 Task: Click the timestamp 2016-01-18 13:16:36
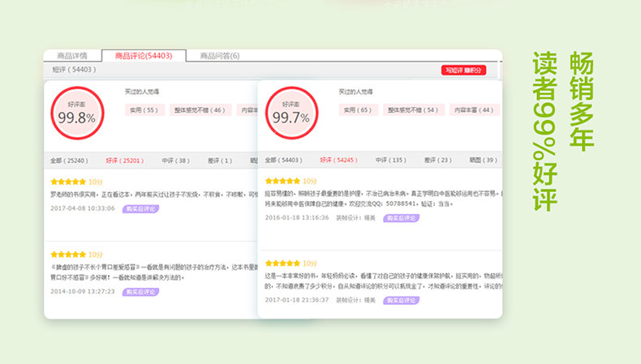[297, 217]
